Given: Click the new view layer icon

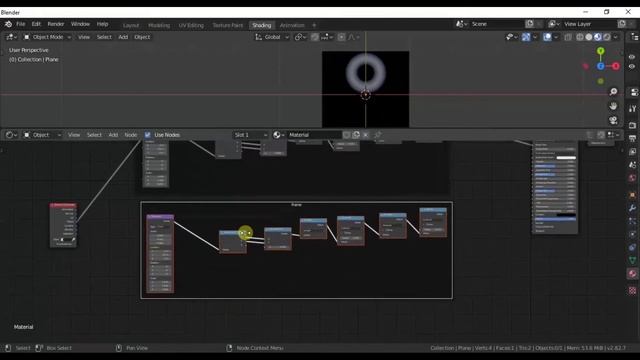Looking at the screenshot, I should click(622, 24).
